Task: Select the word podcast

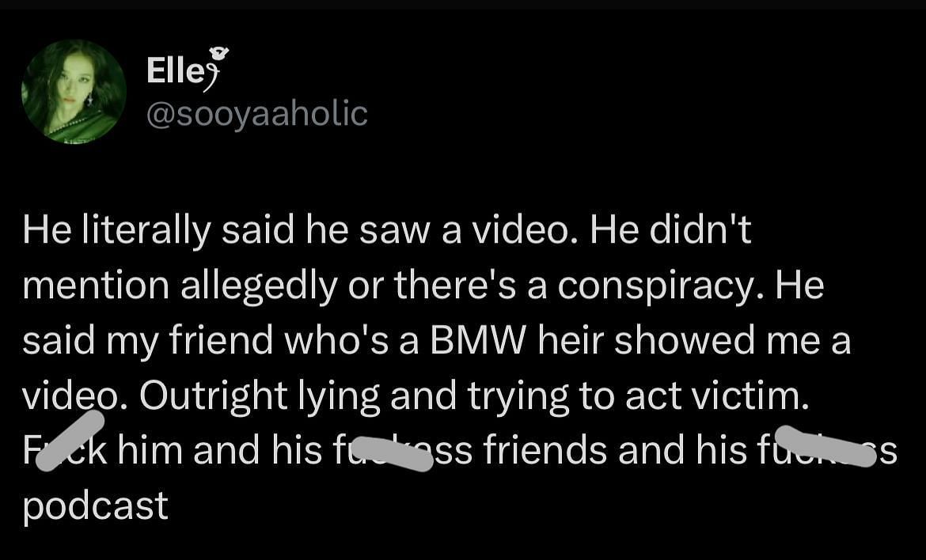Action: (x=96, y=506)
